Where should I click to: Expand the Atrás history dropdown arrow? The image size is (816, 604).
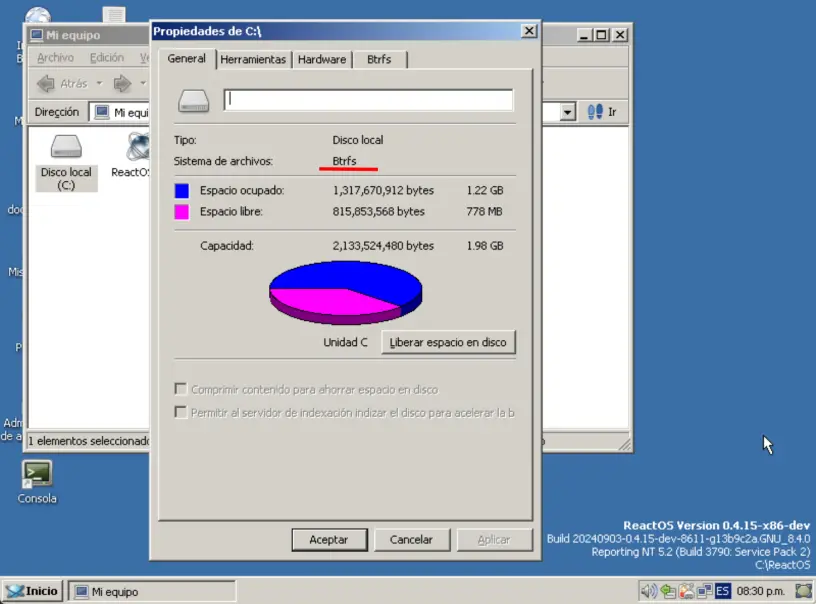pos(99,83)
